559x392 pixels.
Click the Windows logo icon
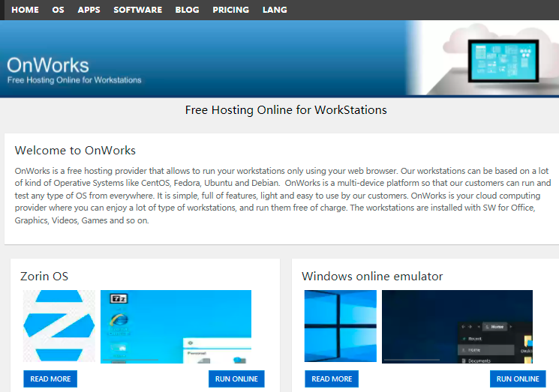341,326
